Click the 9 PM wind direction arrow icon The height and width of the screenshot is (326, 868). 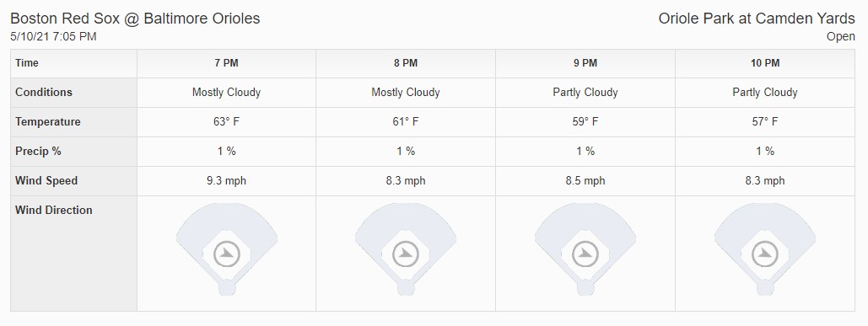585,254
